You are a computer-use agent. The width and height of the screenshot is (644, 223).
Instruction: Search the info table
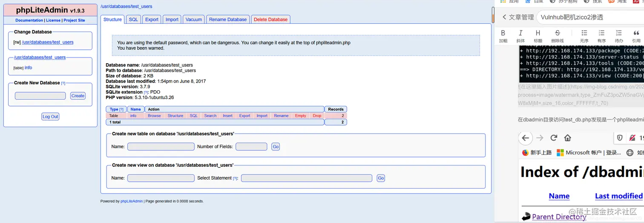coord(210,116)
